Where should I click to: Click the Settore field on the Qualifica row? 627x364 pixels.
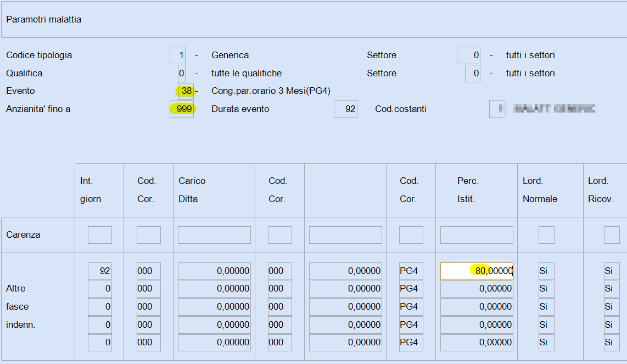point(473,73)
